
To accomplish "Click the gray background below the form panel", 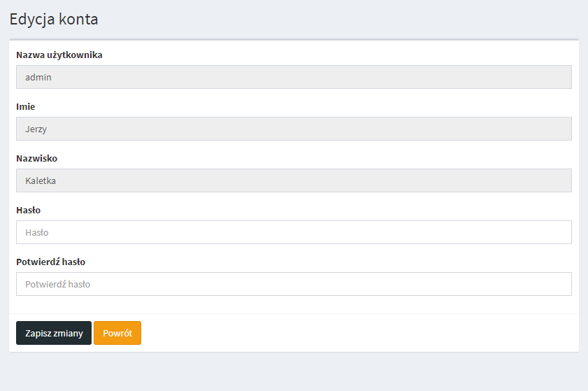I will pos(294,372).
